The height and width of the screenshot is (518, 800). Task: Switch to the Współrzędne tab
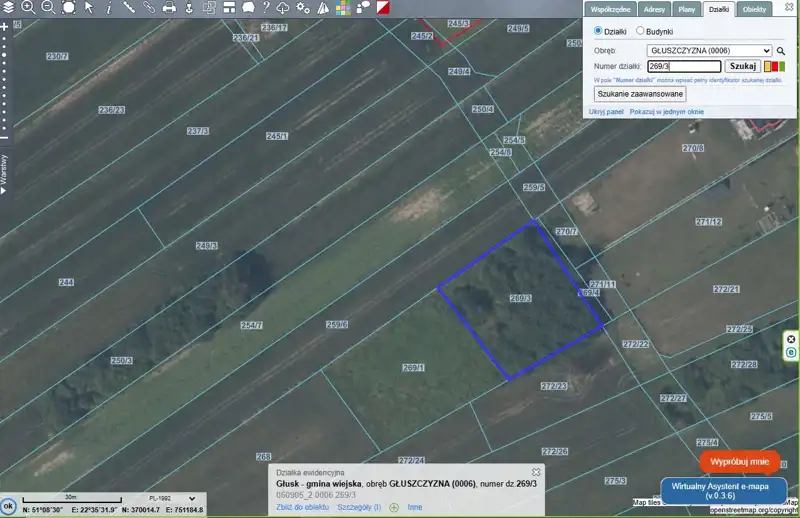(610, 9)
